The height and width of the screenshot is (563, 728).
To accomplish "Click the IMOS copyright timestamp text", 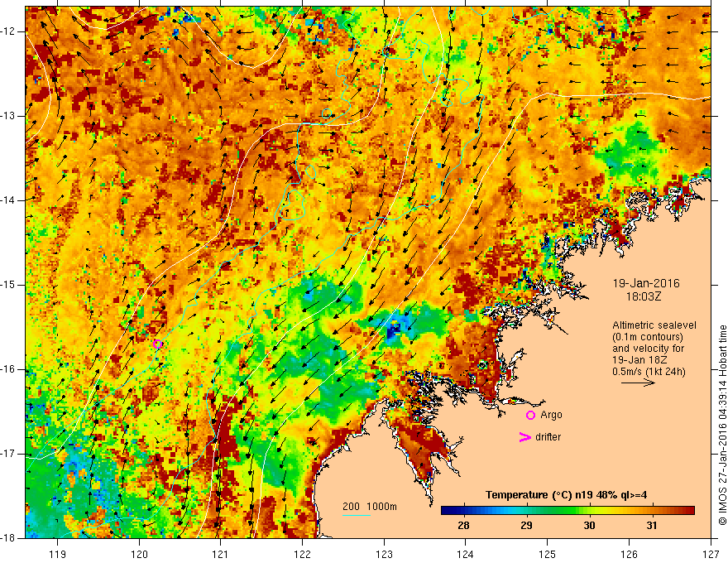I will [x=722, y=426].
